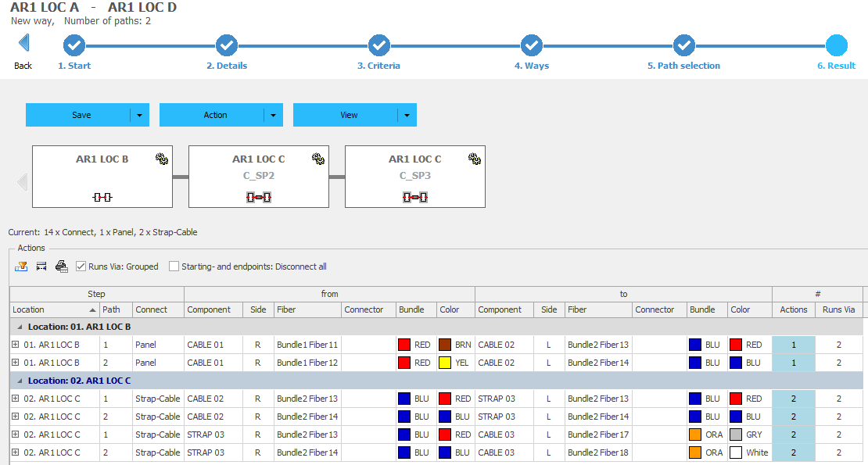Image resolution: width=868 pixels, height=465 pixels.
Task: Expand CABLE 02 to STRAP 03 Fiber14 row
Action: (16, 417)
